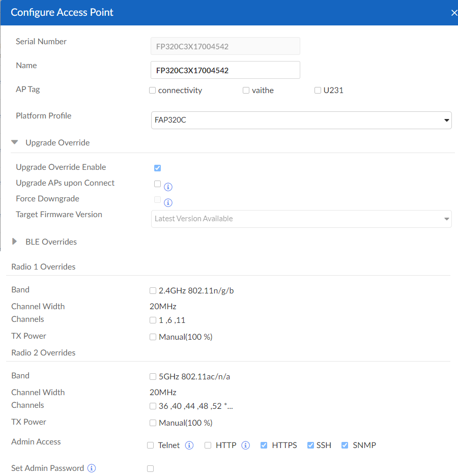Image resolution: width=458 pixels, height=476 pixels.
Task: Enable Telnet admin access
Action: [150, 445]
